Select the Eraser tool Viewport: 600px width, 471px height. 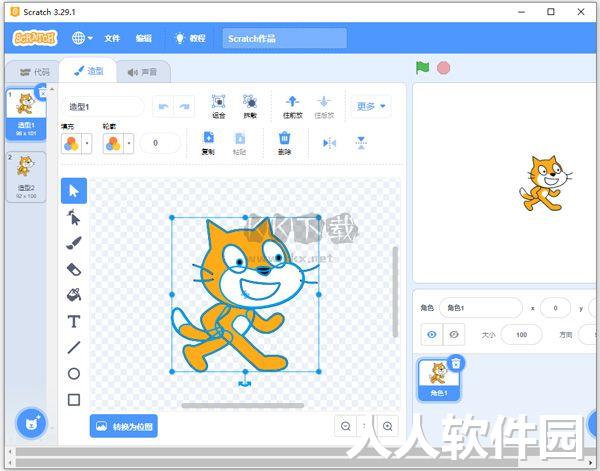(x=74, y=270)
